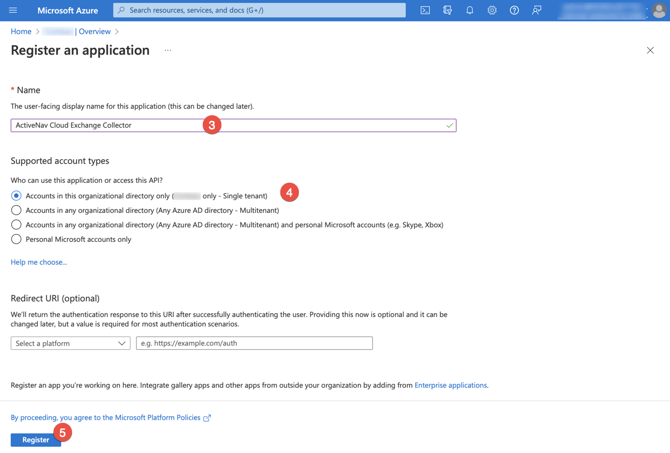The width and height of the screenshot is (670, 453).
Task: Expand the Select a platform dropdown
Action: (71, 343)
